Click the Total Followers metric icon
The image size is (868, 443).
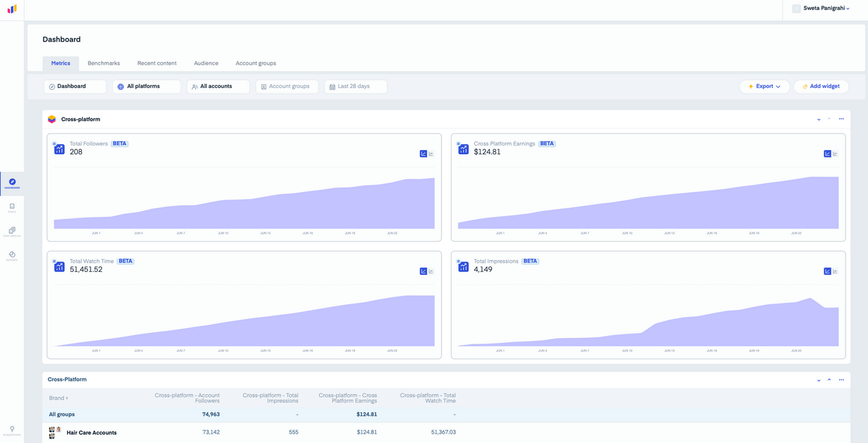(59, 148)
